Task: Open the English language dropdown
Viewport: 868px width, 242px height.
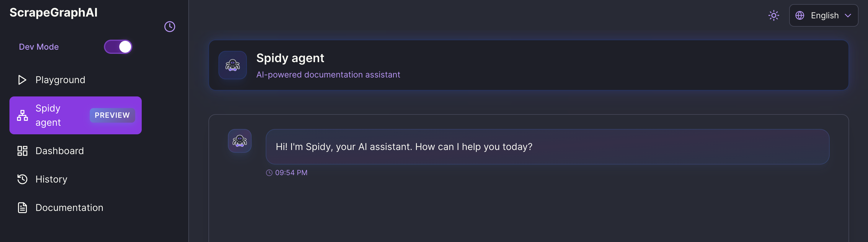Action: 823,15
